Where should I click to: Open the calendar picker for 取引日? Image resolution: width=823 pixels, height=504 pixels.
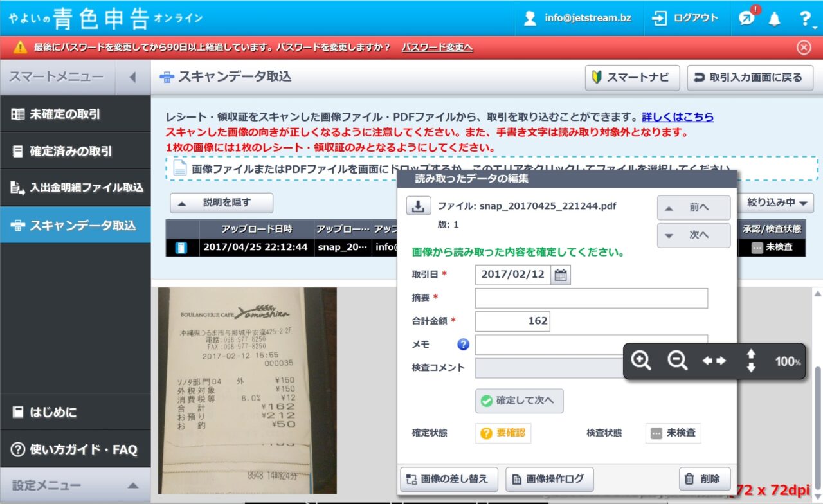point(561,274)
